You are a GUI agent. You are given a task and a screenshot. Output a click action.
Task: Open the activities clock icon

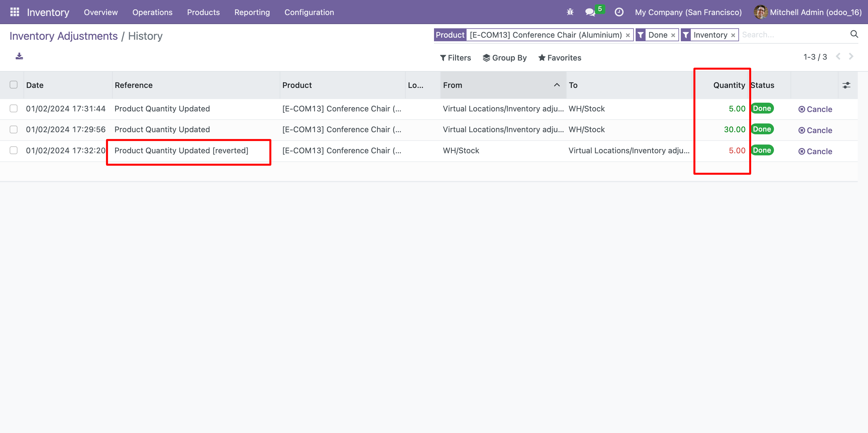(x=619, y=12)
